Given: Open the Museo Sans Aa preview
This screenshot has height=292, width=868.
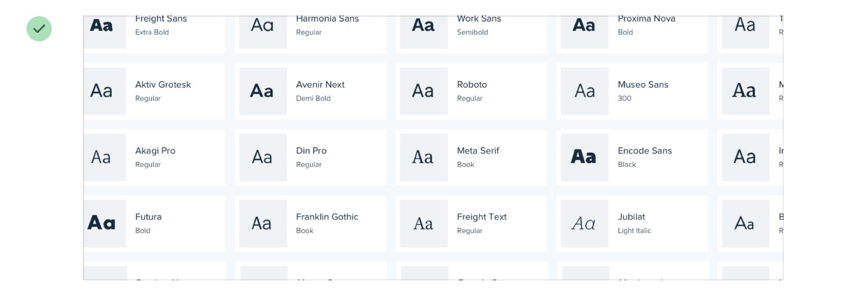Looking at the screenshot, I should click(x=585, y=91).
